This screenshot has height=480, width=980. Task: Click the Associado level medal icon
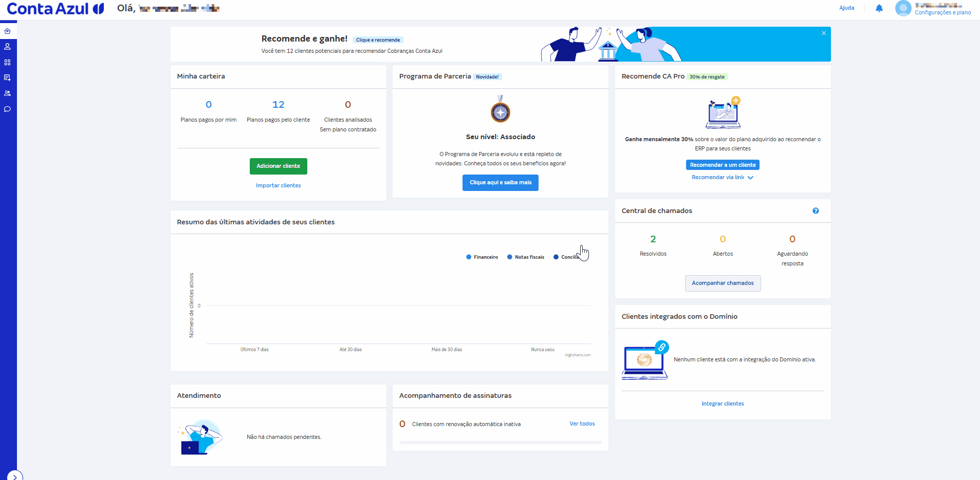click(500, 109)
